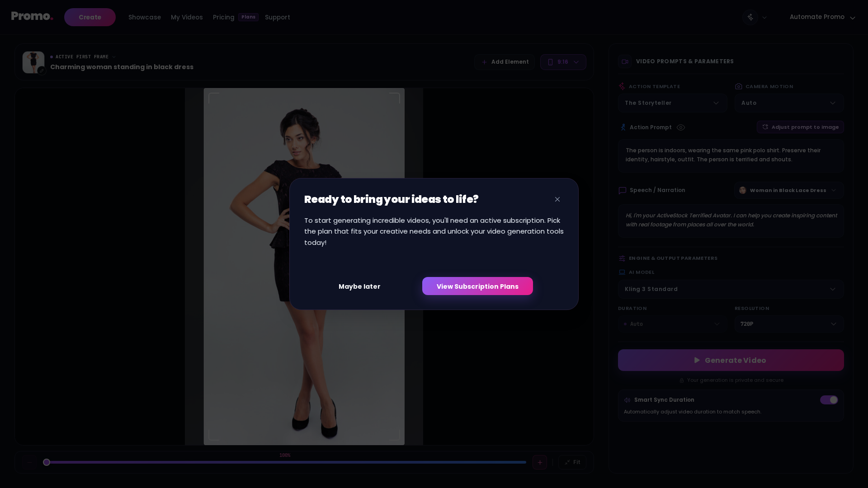Screen dimensions: 868x488
Task: Click the sparkle AI icon in header
Action: [x=750, y=17]
